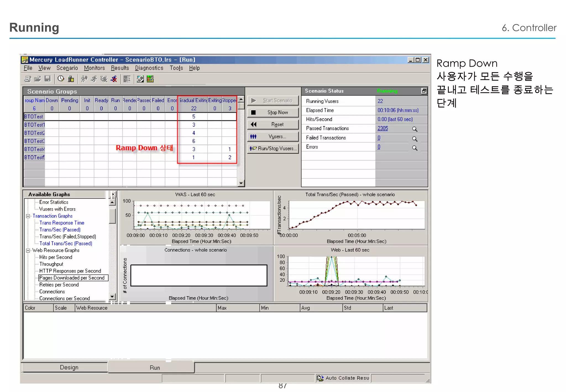The image size is (566, 392).
Task: Click the magnifier next to Errors
Action: click(x=415, y=148)
